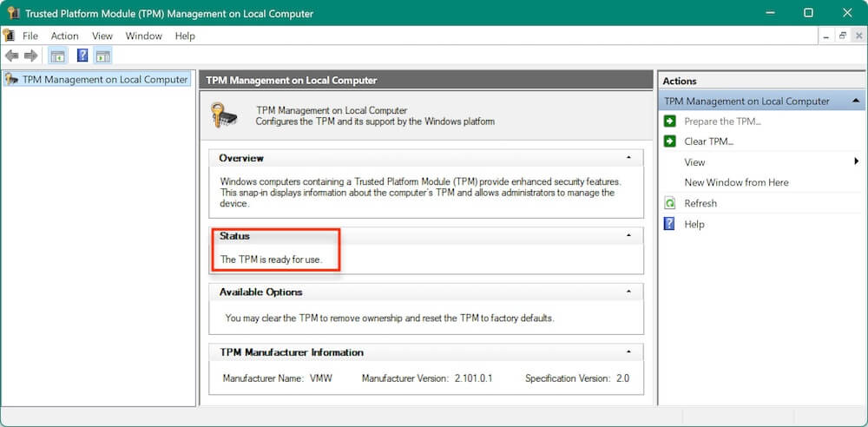Collapse TPM Manufacturer Information section
Screen dimensions: 868x427
pyautogui.click(x=628, y=351)
